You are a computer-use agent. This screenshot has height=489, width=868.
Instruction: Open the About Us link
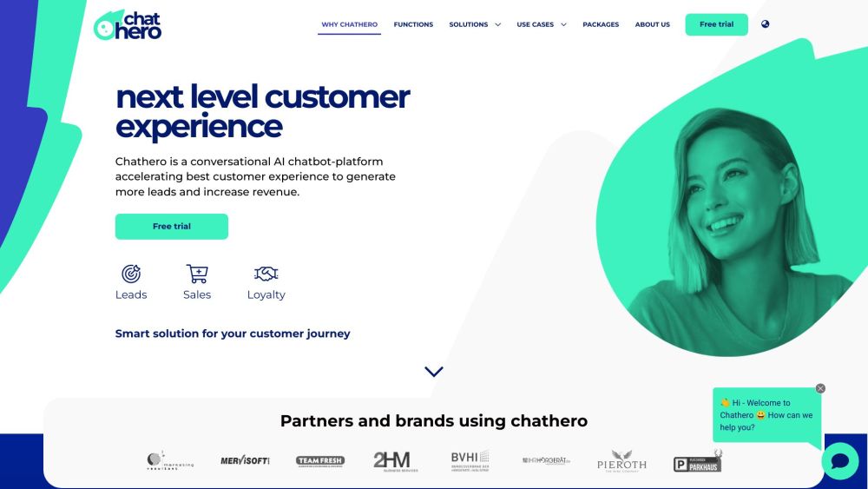[652, 24]
